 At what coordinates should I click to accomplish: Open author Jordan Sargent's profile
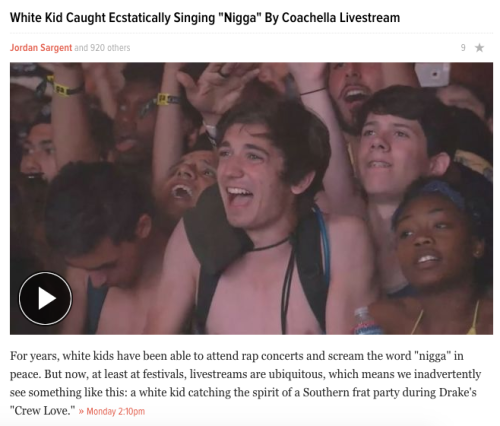coord(41,48)
